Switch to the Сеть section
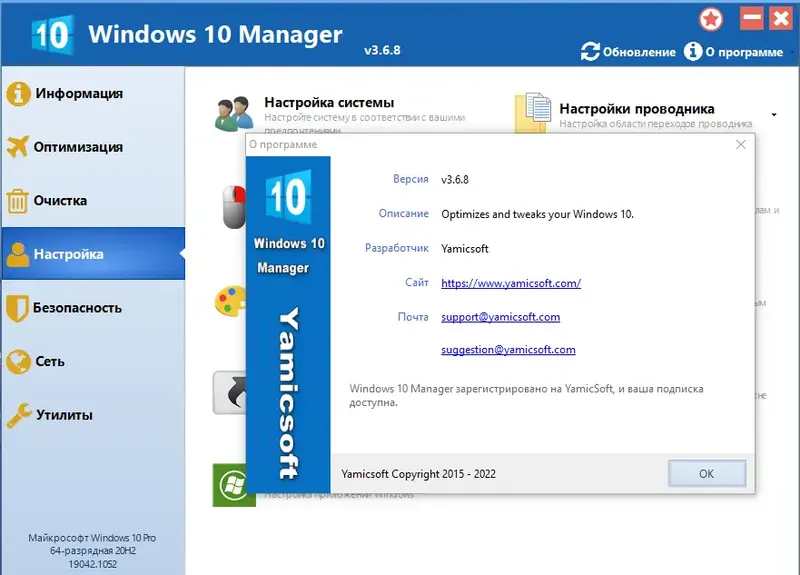The image size is (800, 575). (x=93, y=361)
